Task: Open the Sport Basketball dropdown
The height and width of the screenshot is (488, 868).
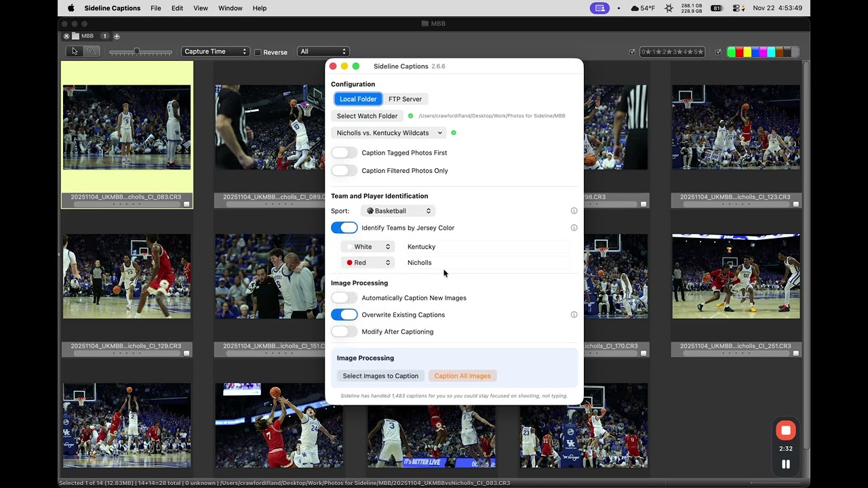Action: pyautogui.click(x=398, y=211)
